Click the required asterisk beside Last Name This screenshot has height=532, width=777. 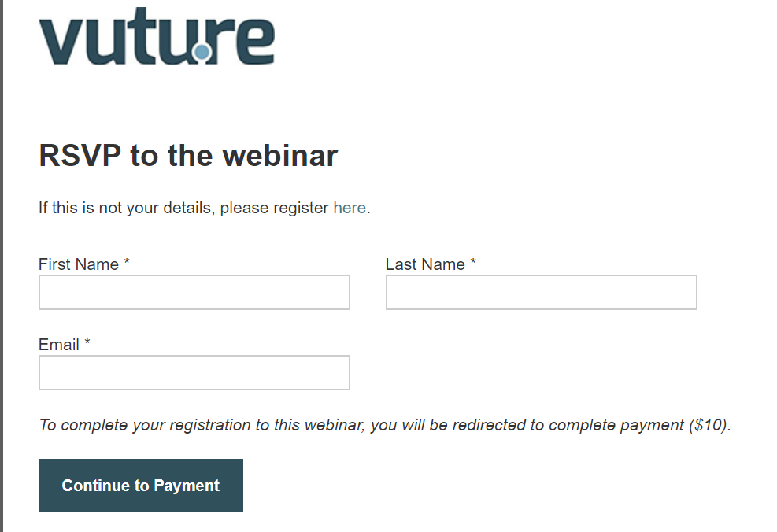[x=473, y=261]
